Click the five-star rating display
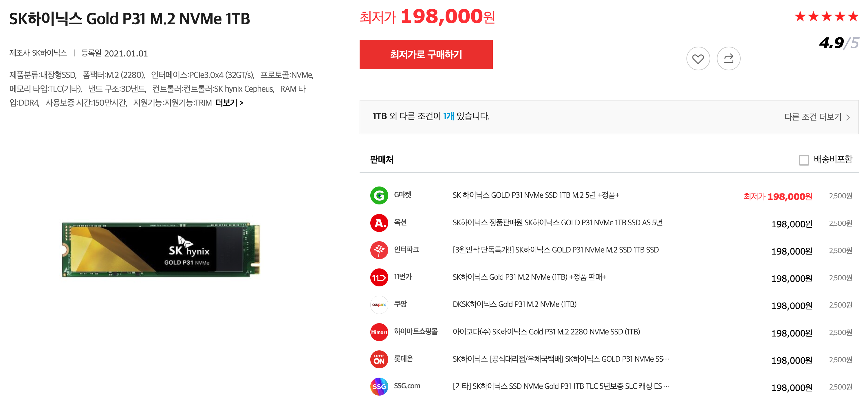The height and width of the screenshot is (406, 868). (x=826, y=16)
